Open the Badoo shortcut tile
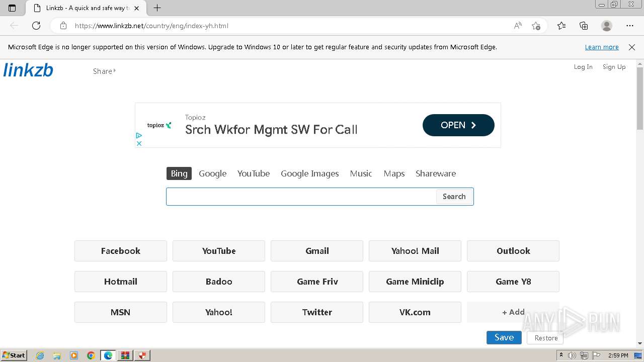Viewport: 644px width, 362px height. click(219, 282)
